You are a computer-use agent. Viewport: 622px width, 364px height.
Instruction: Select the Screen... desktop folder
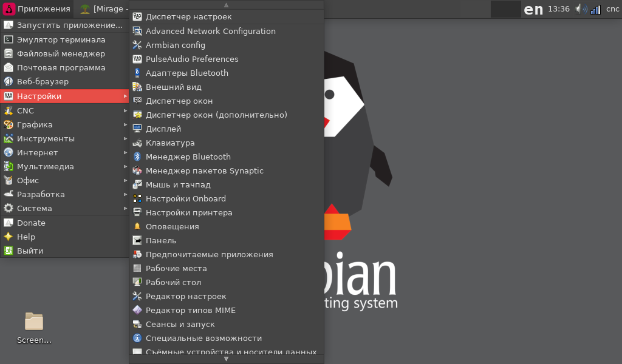pos(34,328)
